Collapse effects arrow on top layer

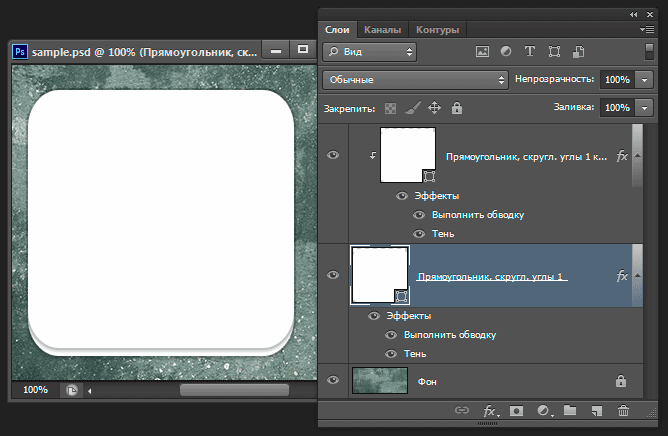coord(637,156)
